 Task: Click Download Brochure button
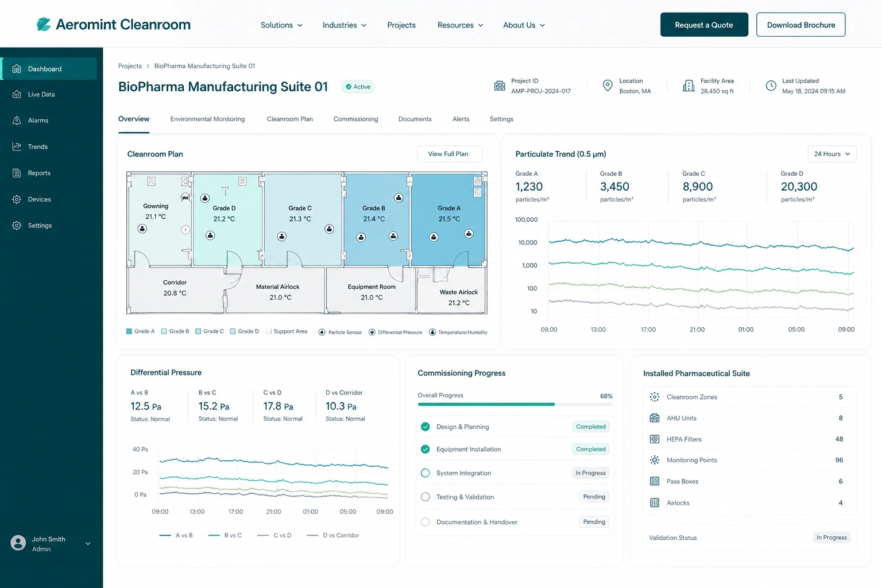point(801,25)
